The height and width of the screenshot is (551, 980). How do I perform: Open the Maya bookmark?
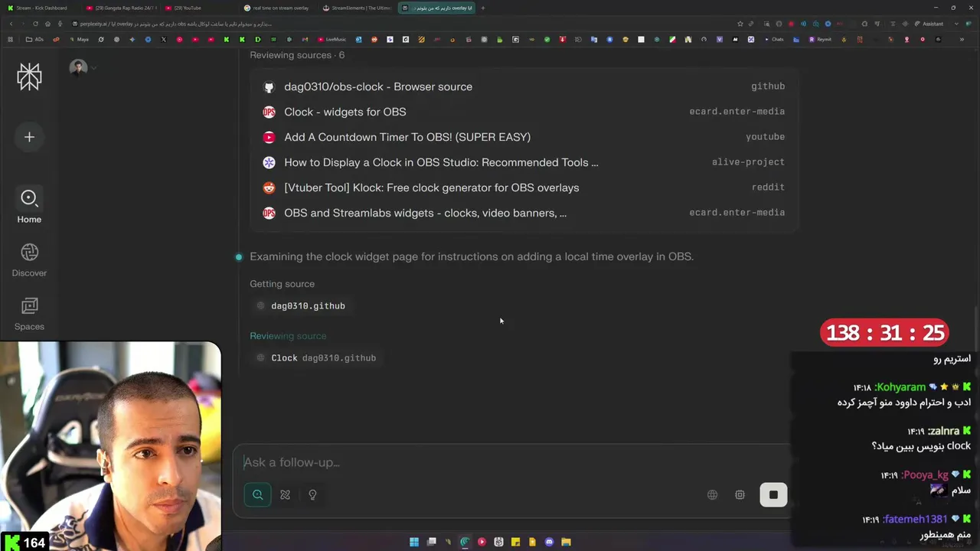tap(79, 39)
